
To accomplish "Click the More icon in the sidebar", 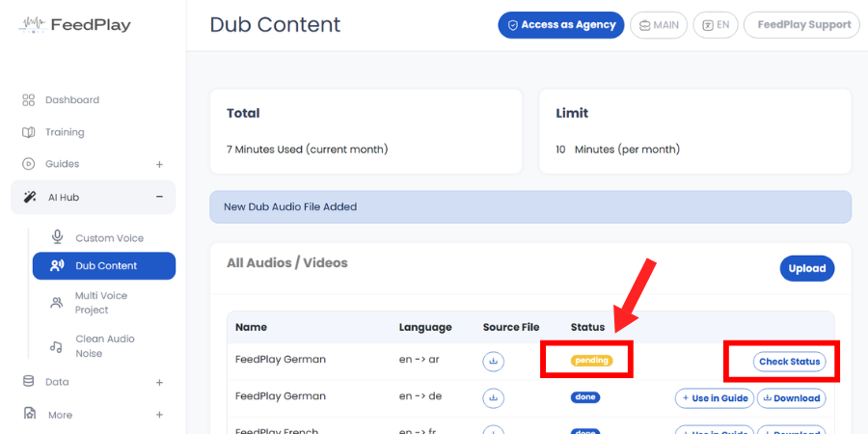I will point(30,414).
